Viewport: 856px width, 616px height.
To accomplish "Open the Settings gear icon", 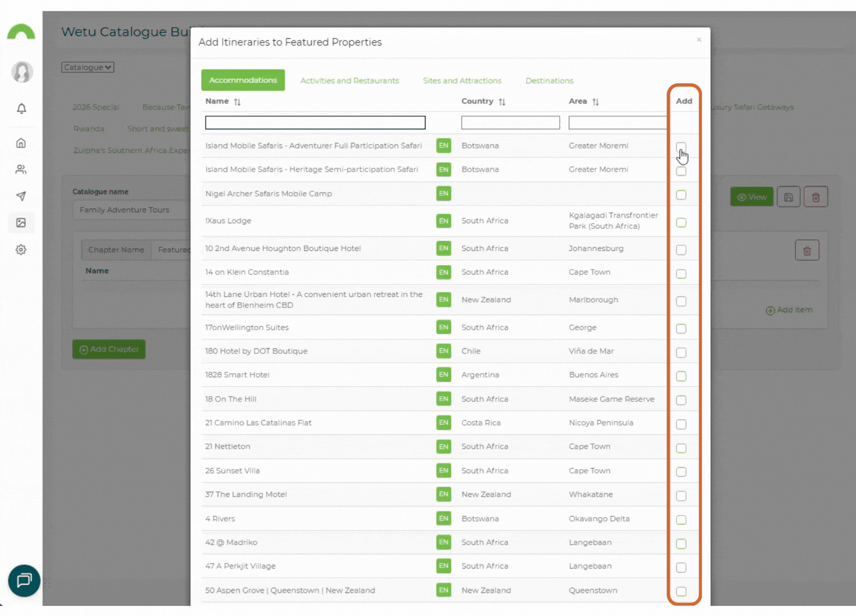I will tap(21, 249).
